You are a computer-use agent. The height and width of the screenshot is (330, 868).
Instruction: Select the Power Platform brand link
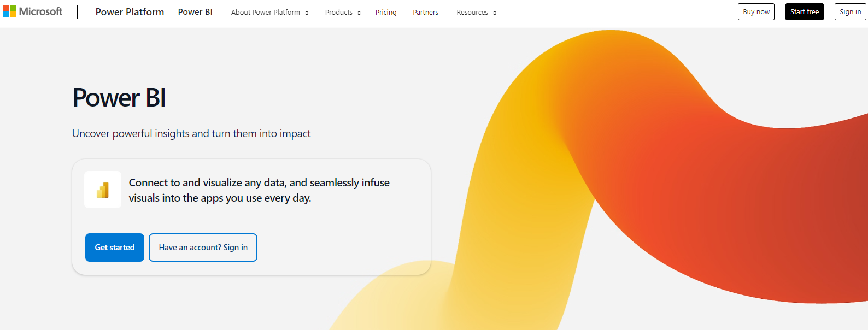coord(130,12)
